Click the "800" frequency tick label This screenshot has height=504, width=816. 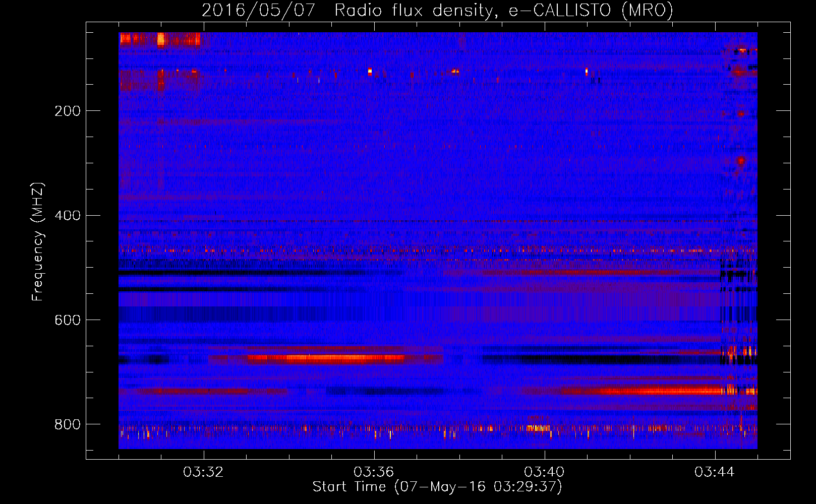(68, 424)
